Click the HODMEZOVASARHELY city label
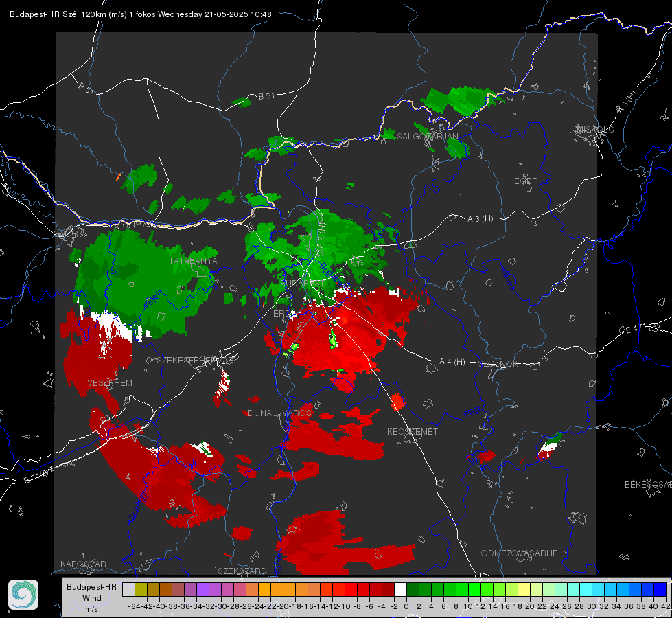 point(521,553)
